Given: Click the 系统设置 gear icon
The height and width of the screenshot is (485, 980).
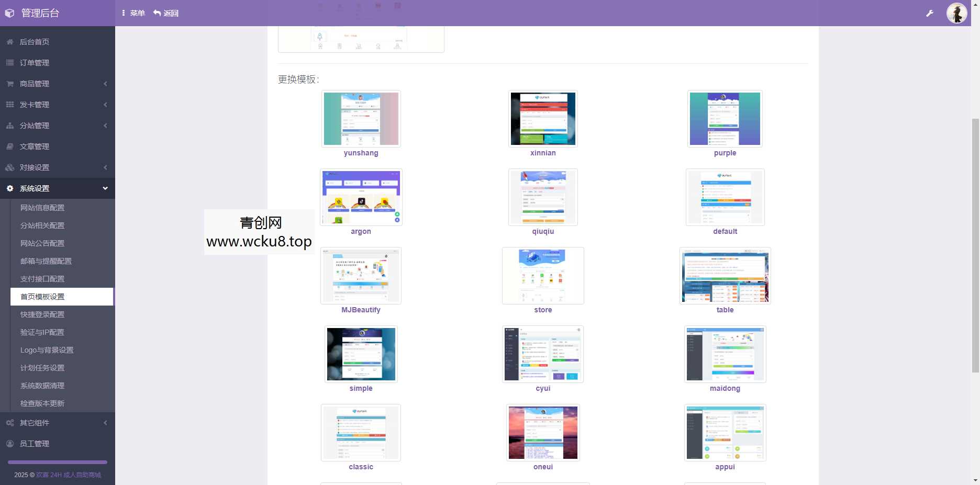Looking at the screenshot, I should click(x=9, y=188).
